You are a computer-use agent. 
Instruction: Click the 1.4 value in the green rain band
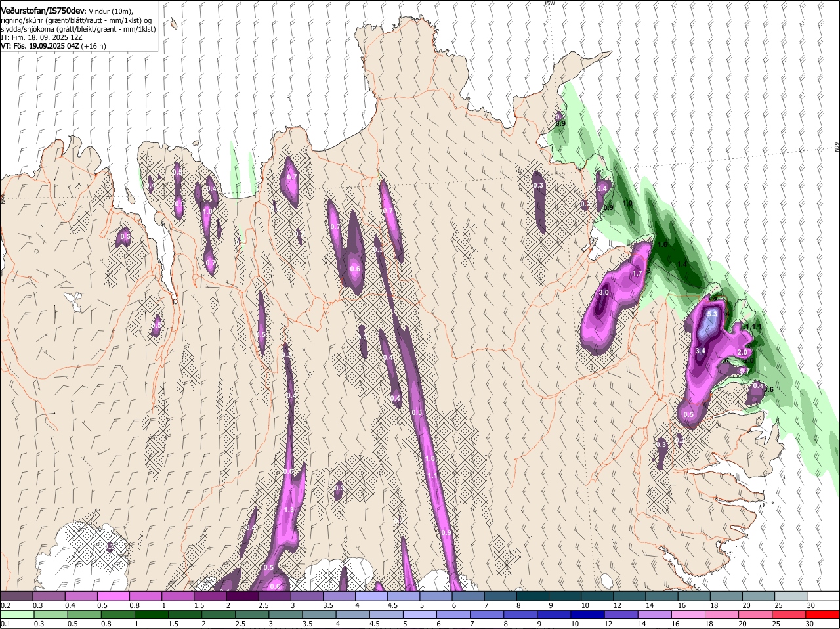pos(682,264)
